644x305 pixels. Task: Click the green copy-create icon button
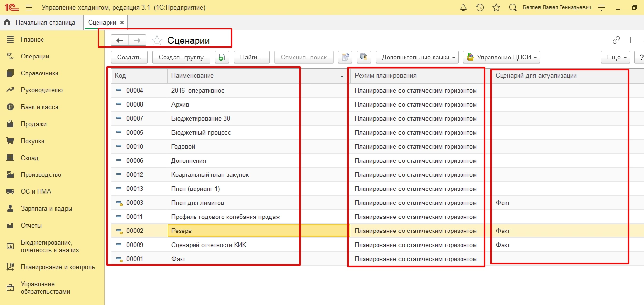222,57
